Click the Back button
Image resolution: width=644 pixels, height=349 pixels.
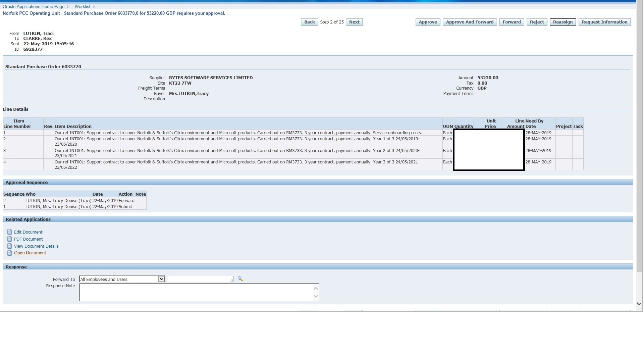[x=309, y=22]
